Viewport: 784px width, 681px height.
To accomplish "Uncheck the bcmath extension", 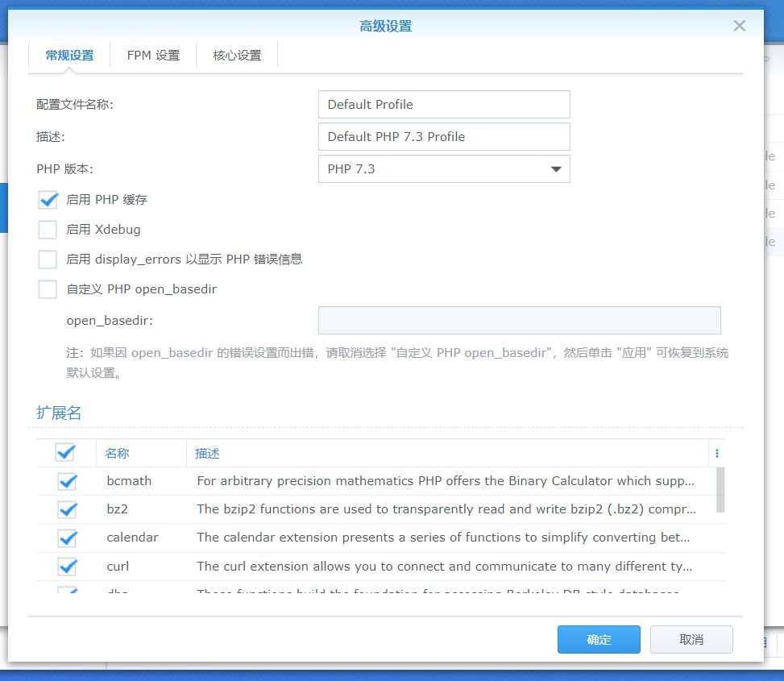I will pyautogui.click(x=67, y=481).
